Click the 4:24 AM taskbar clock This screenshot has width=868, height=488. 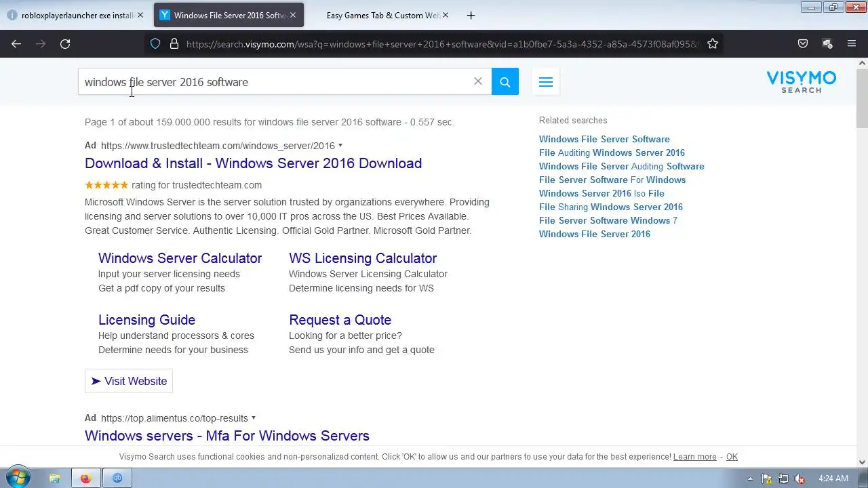(833, 478)
